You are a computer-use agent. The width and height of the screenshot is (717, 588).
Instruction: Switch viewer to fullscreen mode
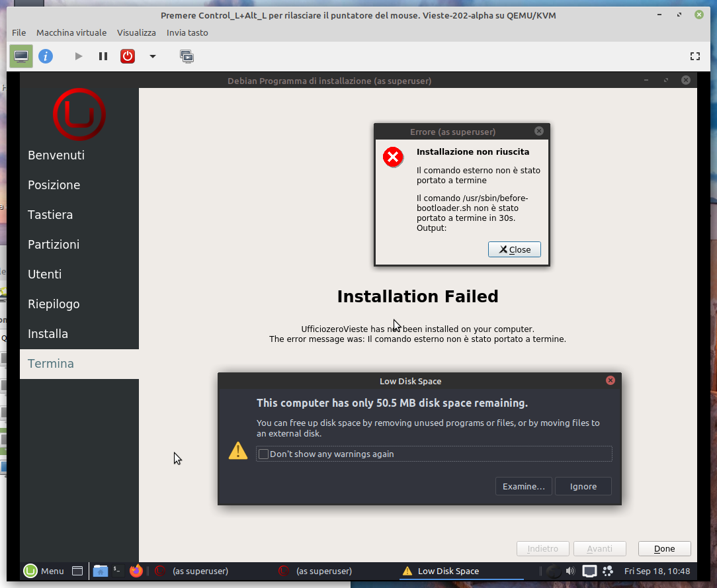pos(695,56)
